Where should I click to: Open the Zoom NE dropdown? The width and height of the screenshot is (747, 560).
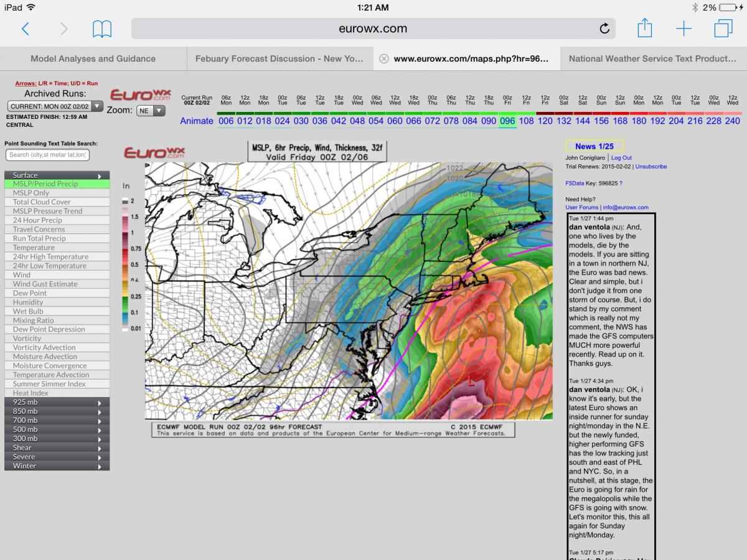pos(151,111)
